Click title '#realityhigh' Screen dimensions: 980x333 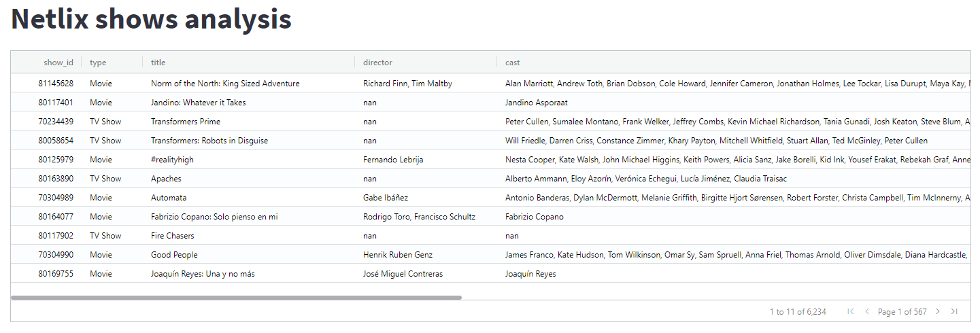[173, 160]
